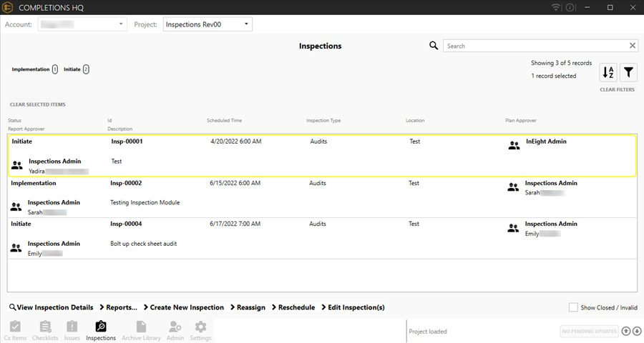Open the sort A-Z options
Screen dimensions: 644x343
608,72
